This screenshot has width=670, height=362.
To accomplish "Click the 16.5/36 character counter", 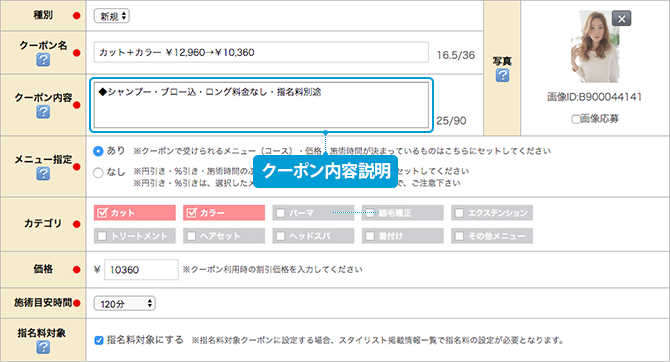I will point(455,55).
